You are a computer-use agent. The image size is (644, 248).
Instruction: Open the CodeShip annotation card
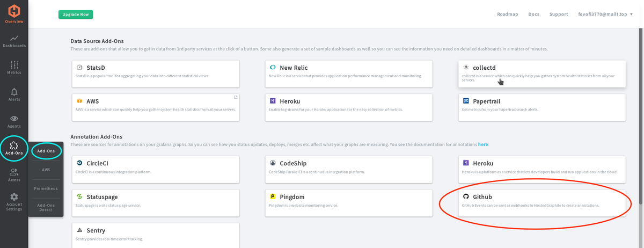(349, 170)
